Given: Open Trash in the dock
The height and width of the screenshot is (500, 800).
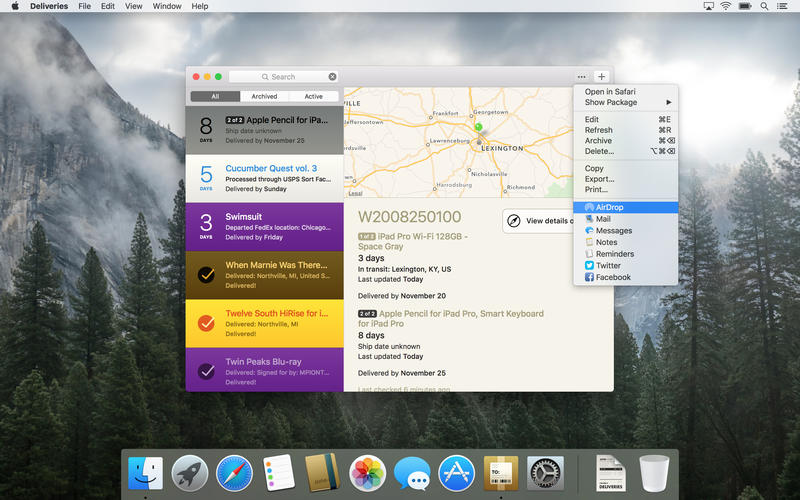Looking at the screenshot, I should (x=654, y=473).
